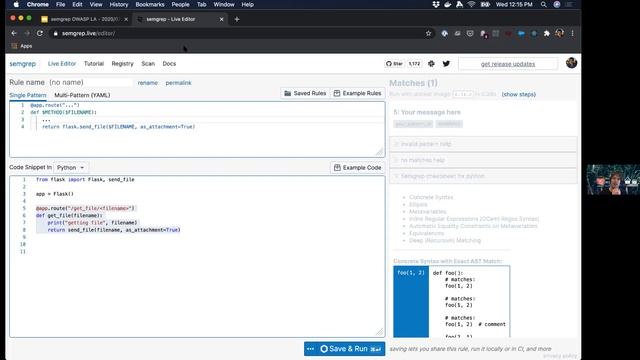This screenshot has height=360, width=640.
Task: Expand the no matches help section
Action: pyautogui.click(x=484, y=160)
